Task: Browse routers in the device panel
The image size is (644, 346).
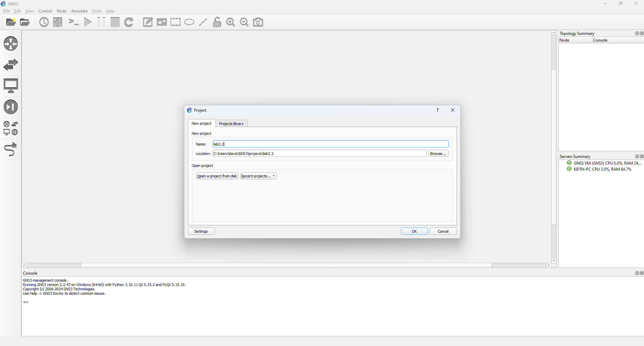Action: 11,44
